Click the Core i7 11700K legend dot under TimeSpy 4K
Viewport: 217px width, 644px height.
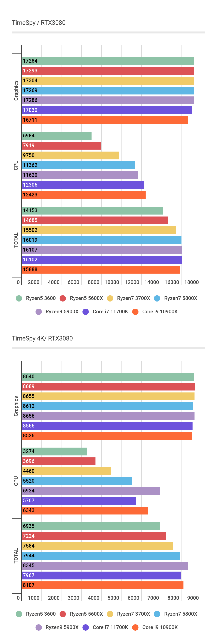click(86, 627)
